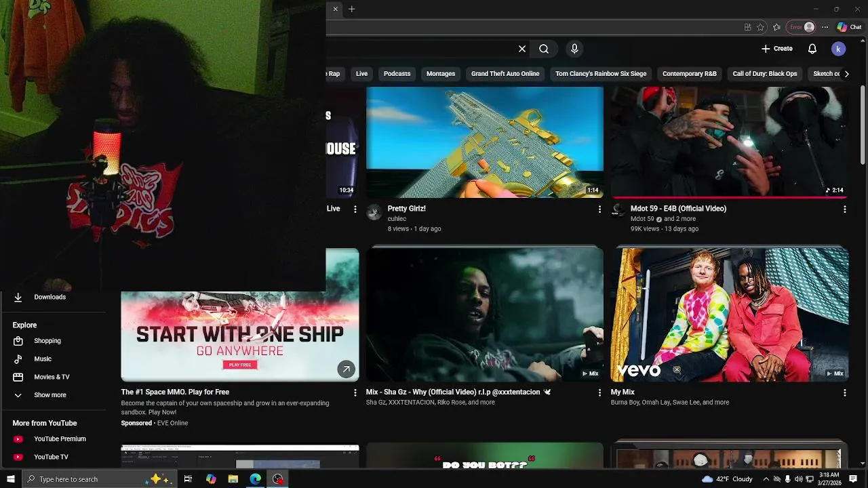Open more options for Mdot 59 - E4B video
Screen dimensions: 868x488
pyautogui.click(x=844, y=209)
